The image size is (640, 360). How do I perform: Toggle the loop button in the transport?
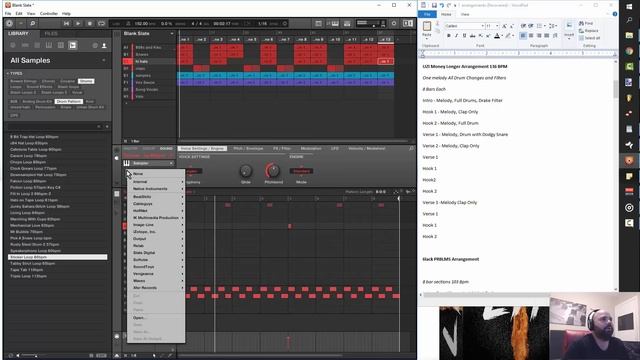[101, 24]
